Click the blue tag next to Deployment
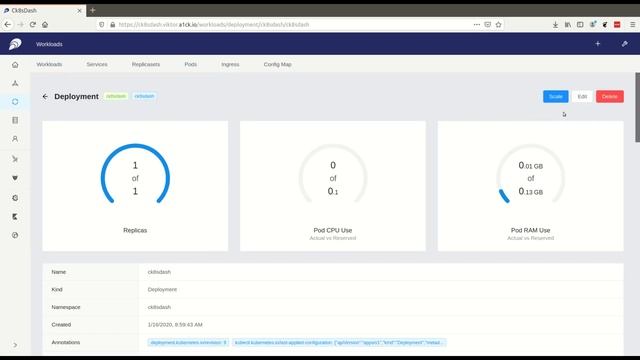 pyautogui.click(x=144, y=96)
